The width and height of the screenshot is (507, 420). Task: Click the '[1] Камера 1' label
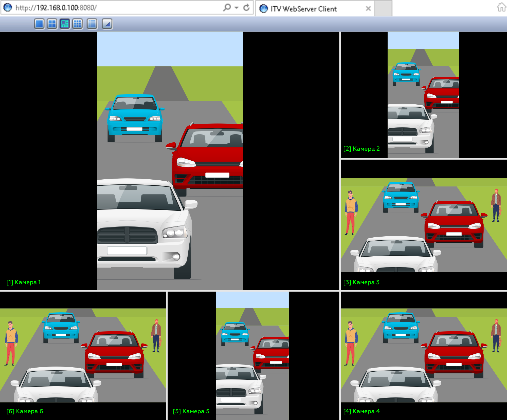[x=24, y=282]
